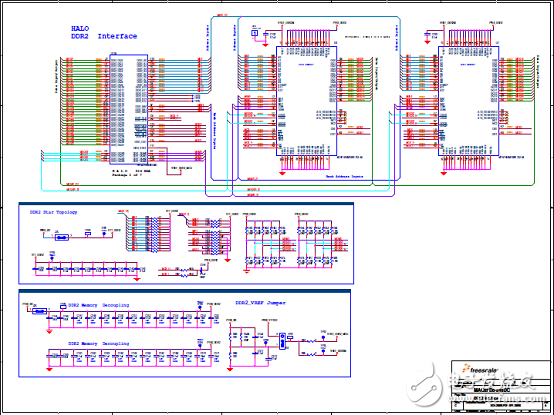Click ground symbol below the middle memory chip
The width and height of the screenshot is (554, 415).
[282, 173]
